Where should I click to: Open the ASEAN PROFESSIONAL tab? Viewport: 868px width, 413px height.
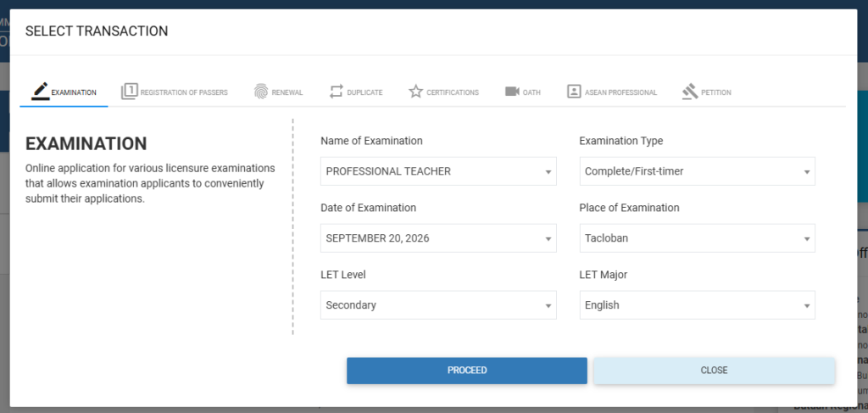[x=620, y=92]
